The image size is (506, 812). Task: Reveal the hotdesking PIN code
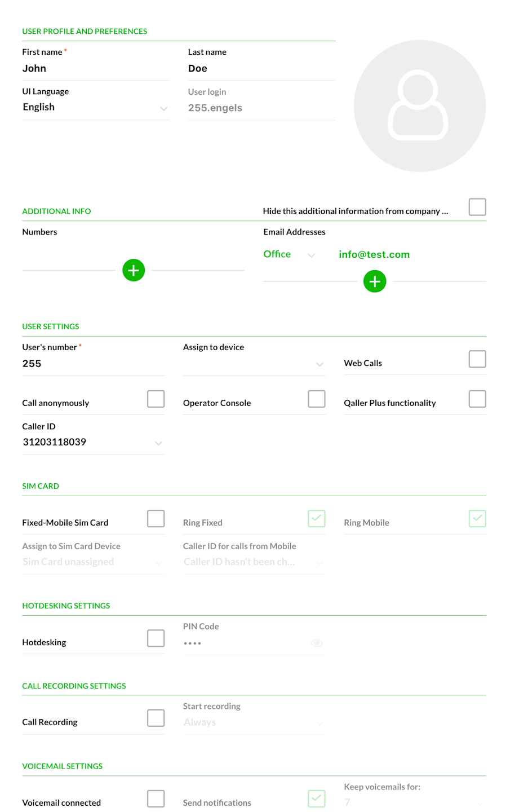coord(317,643)
